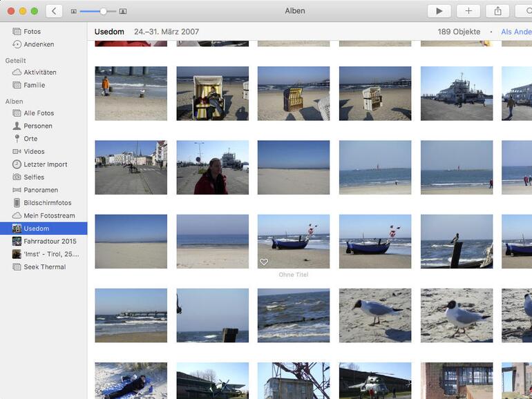Click the plus button to add
The height and width of the screenshot is (399, 532).
coord(468,11)
